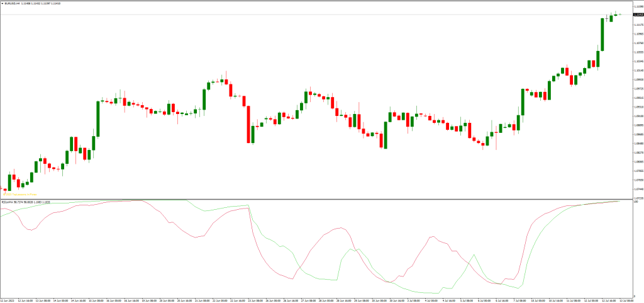Click the 100 level label in indicator window
Viewport: 644px width, 303px height.
pos(635,202)
